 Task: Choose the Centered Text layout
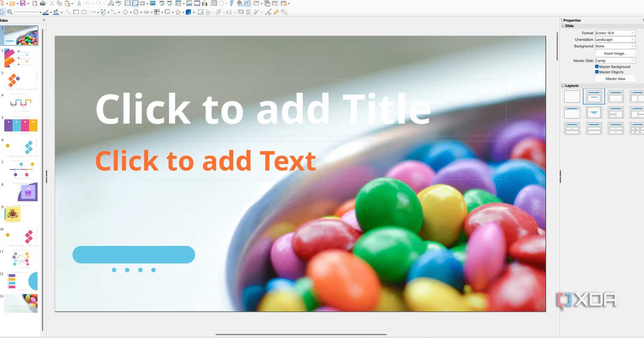[x=594, y=112]
